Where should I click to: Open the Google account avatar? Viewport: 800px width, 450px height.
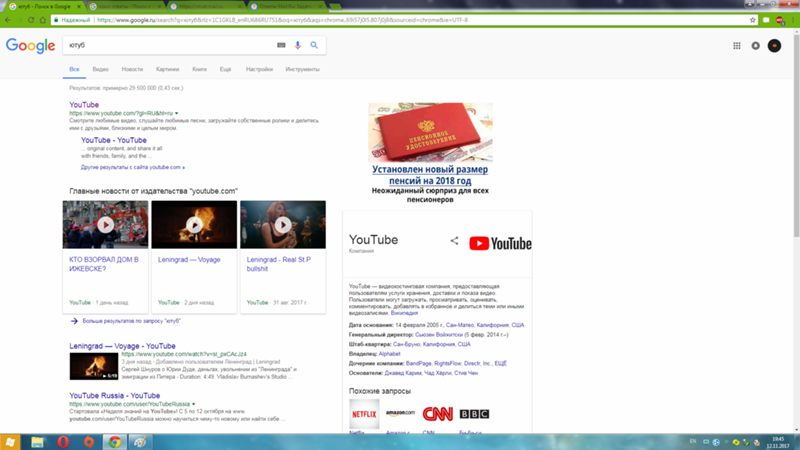click(774, 46)
